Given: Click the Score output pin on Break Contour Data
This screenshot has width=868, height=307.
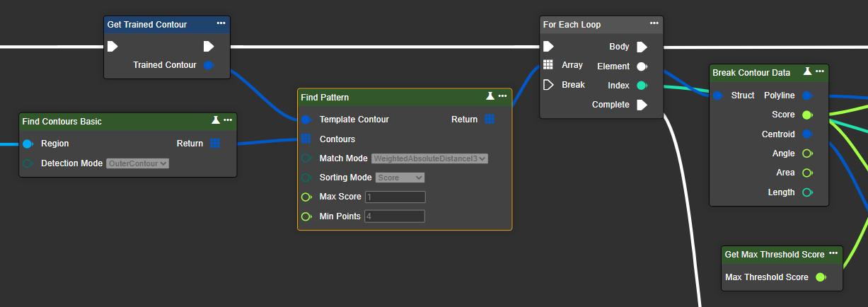Looking at the screenshot, I should tap(807, 115).
